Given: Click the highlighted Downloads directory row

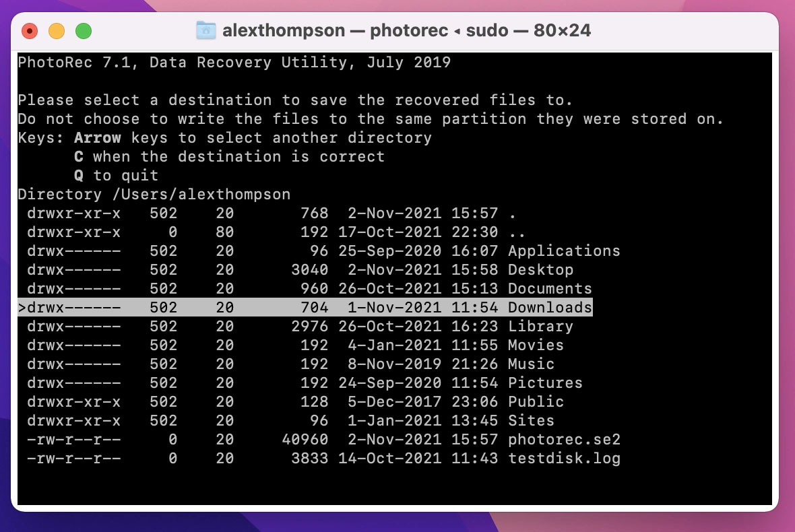Looking at the screenshot, I should [305, 307].
